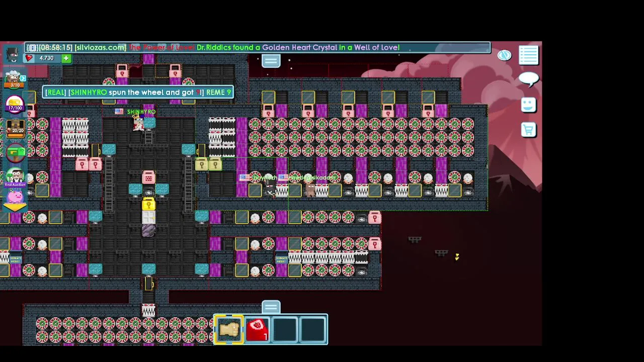This screenshot has height=362, width=644.
Task: Select the red item hotbar slot
Action: (257, 330)
